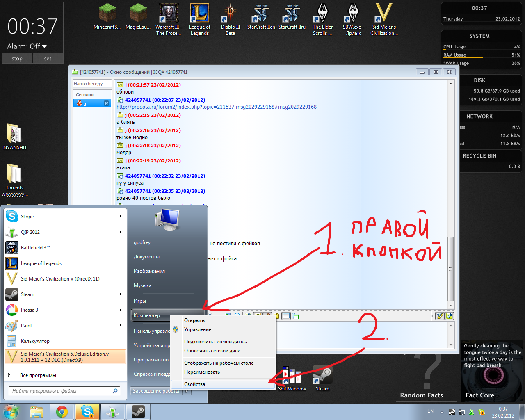This screenshot has height=420, width=525.
Task: Click the Найти программы и файлы search box
Action: click(62, 391)
